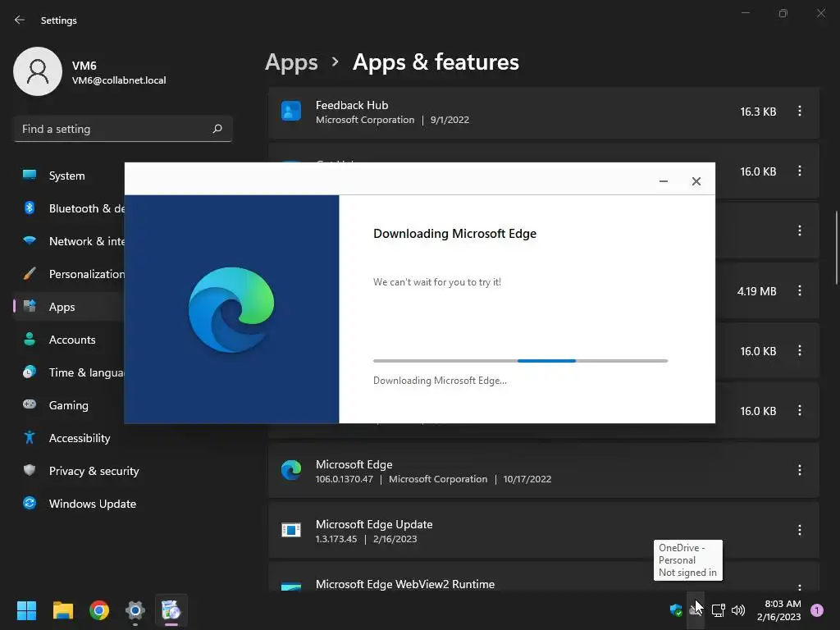Click the Bluetooth icon in sidebar

point(30,208)
